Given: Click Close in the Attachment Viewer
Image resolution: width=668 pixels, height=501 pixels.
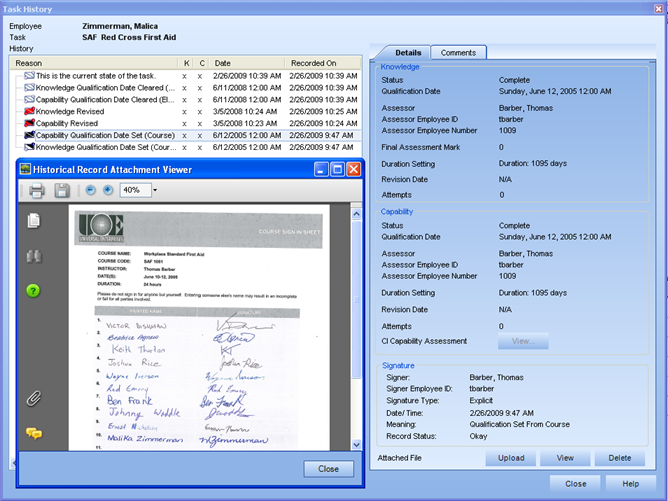Looking at the screenshot, I should pyautogui.click(x=328, y=469).
